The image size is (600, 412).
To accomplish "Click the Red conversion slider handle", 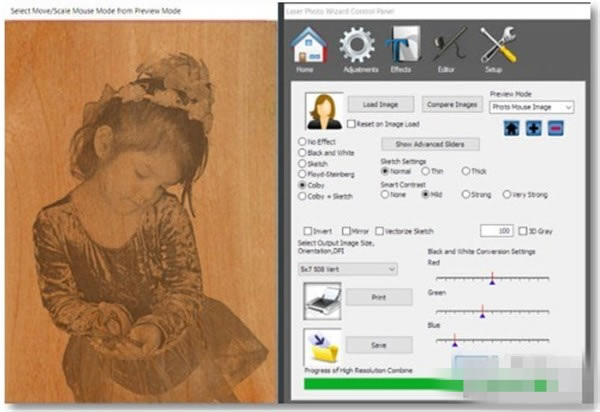I will click(492, 282).
